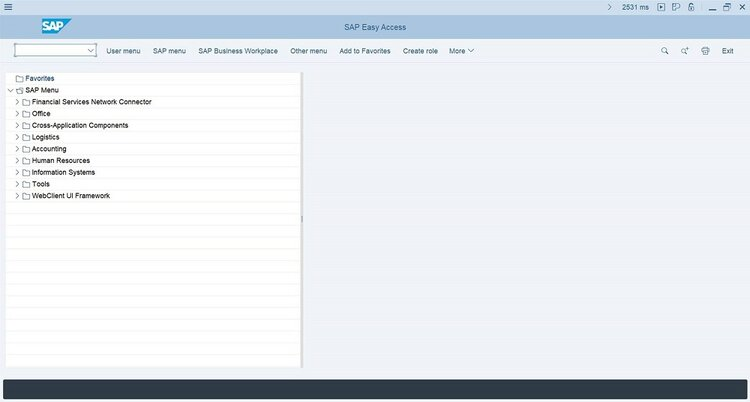This screenshot has height=402, width=750.
Task: Expand the Human Resources node
Action: click(17, 160)
